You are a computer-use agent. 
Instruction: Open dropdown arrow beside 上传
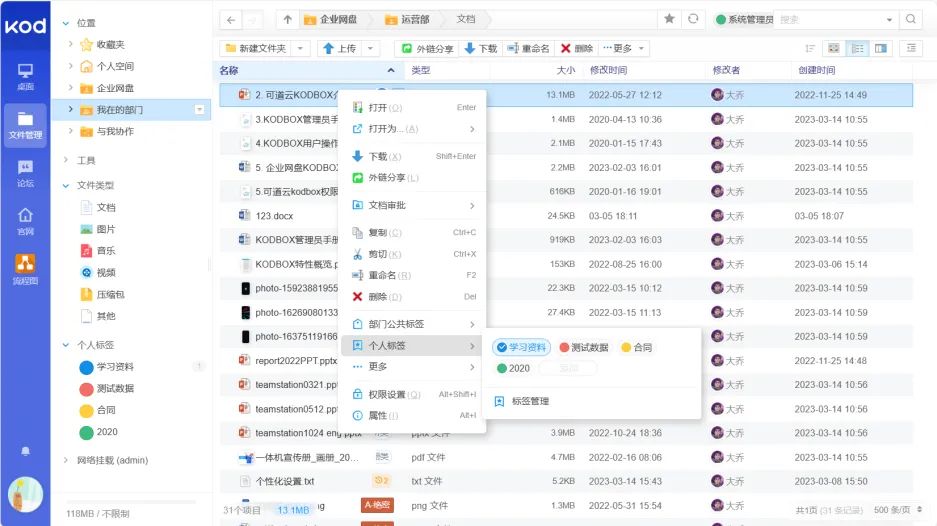pyautogui.click(x=370, y=48)
